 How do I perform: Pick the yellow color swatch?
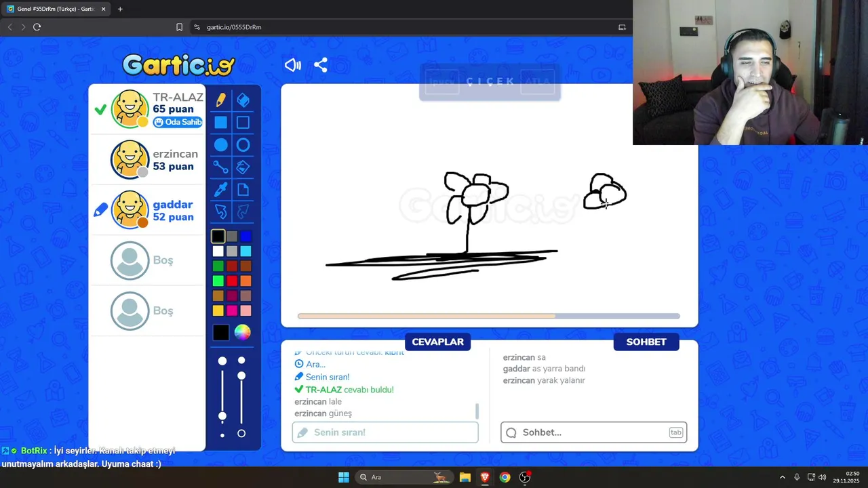click(x=218, y=310)
